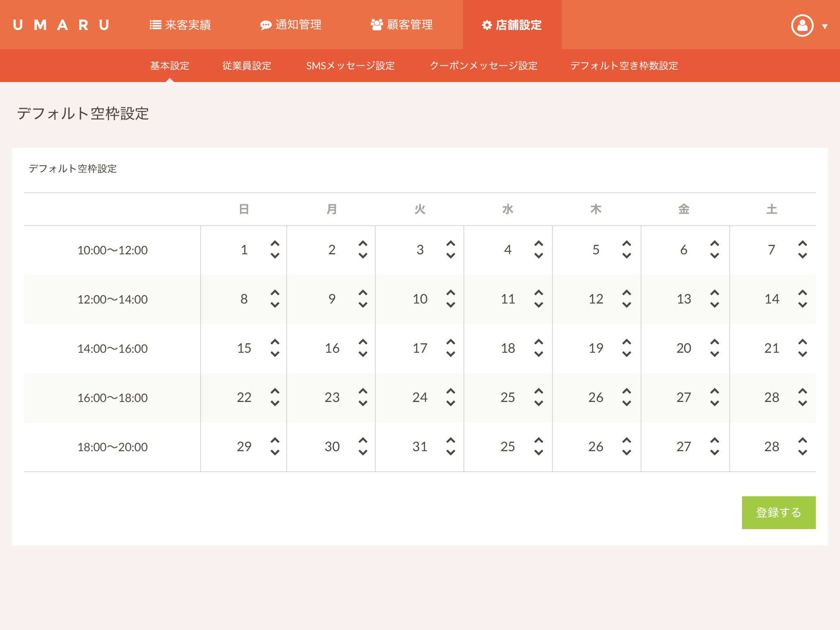Click the 水 column header
The image size is (840, 630).
click(508, 209)
